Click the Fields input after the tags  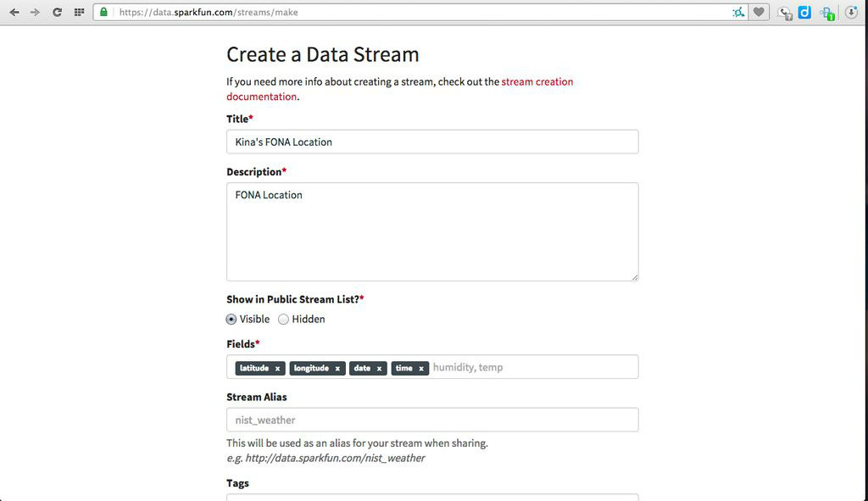[530, 368]
